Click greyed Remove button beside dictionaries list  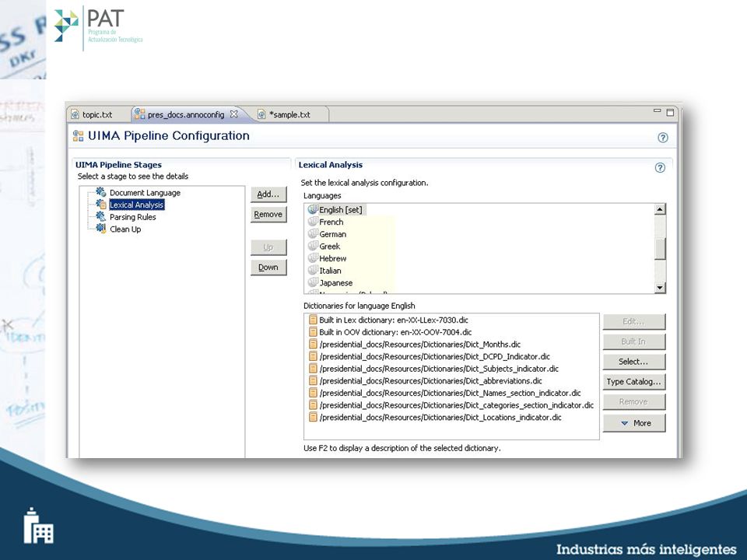pos(633,401)
